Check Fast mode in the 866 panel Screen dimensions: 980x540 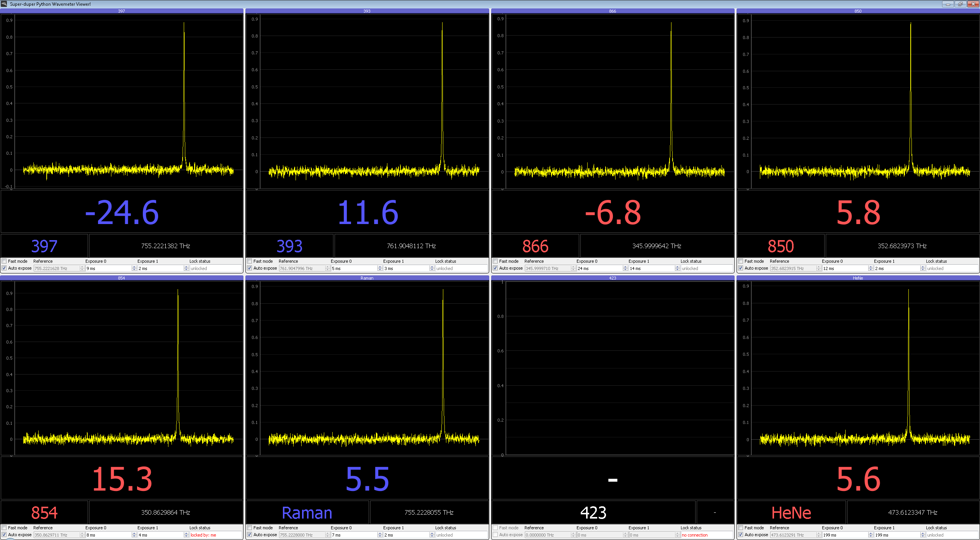point(495,261)
